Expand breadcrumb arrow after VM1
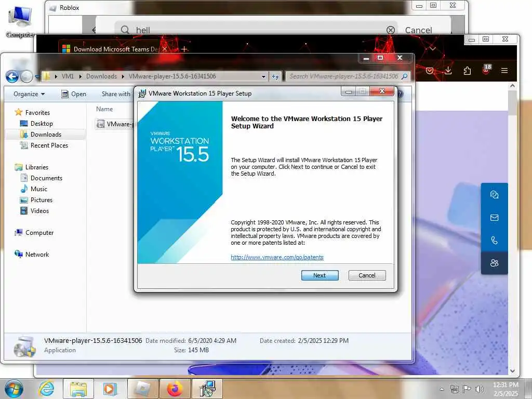This screenshot has height=399, width=532. [x=81, y=77]
